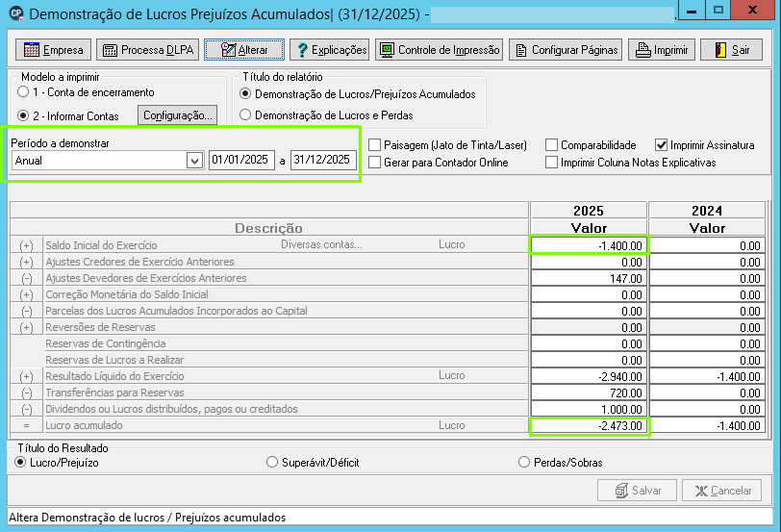The image size is (781, 532).
Task: Click the Empresa calendar icon
Action: coord(32,50)
